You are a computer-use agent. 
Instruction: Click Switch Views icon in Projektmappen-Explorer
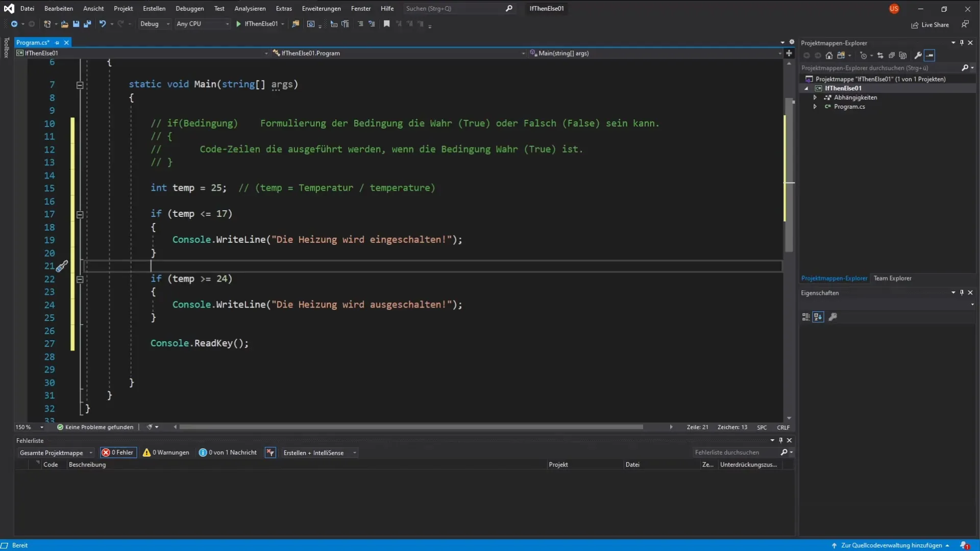click(x=841, y=55)
